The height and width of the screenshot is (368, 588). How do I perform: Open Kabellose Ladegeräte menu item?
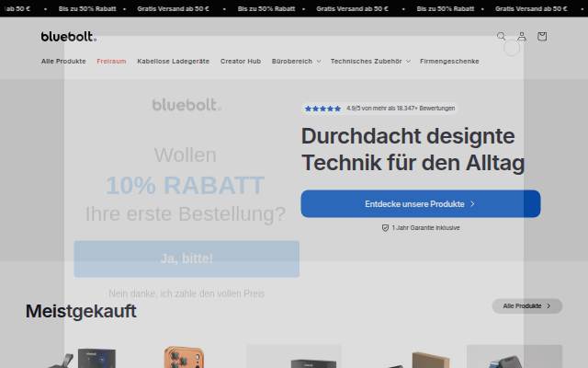(174, 62)
